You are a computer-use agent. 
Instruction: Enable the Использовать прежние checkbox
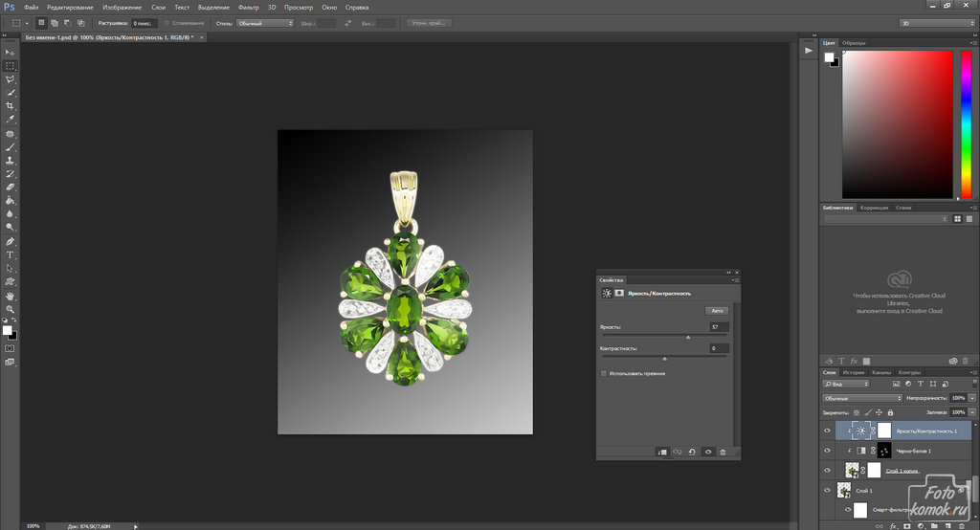click(x=603, y=373)
